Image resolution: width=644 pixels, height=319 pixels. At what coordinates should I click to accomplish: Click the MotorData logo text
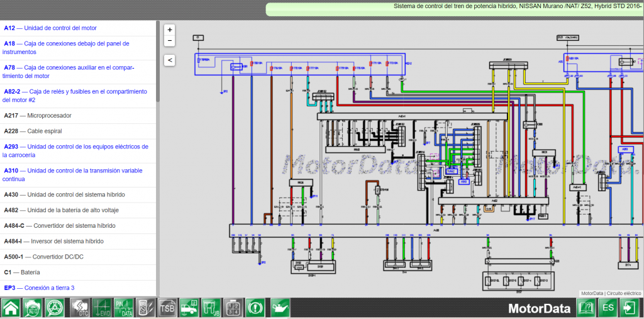click(x=539, y=308)
